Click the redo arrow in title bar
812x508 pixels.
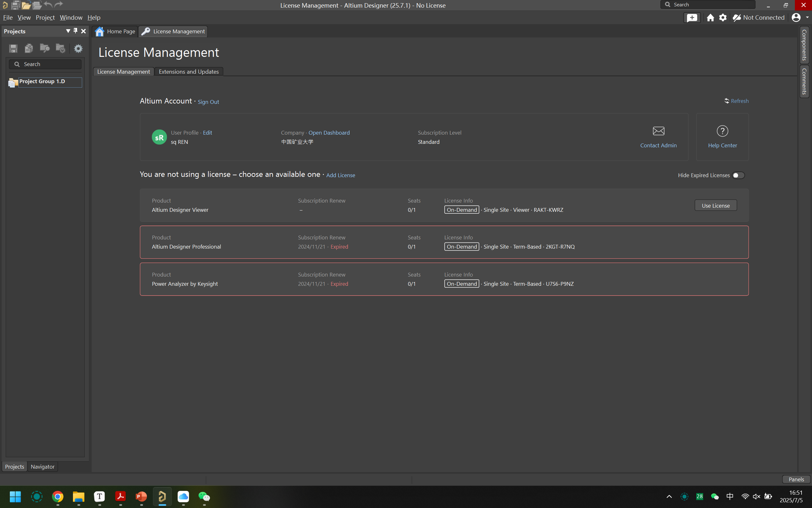point(58,5)
